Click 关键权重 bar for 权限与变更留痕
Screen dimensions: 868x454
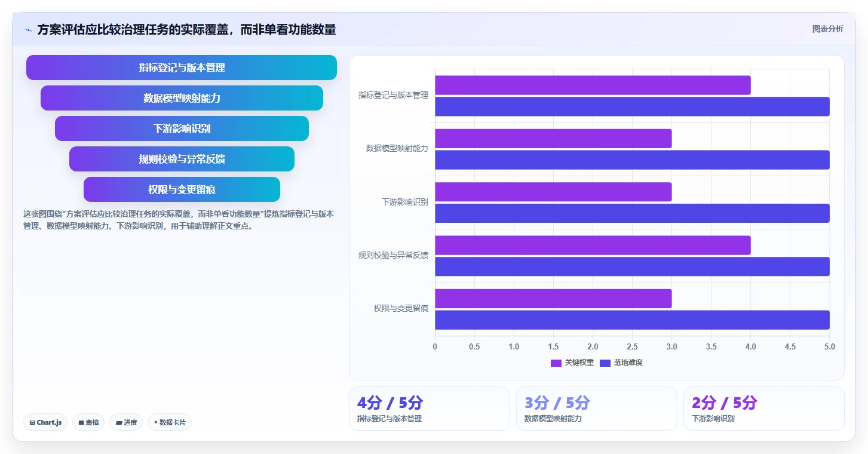[553, 299]
